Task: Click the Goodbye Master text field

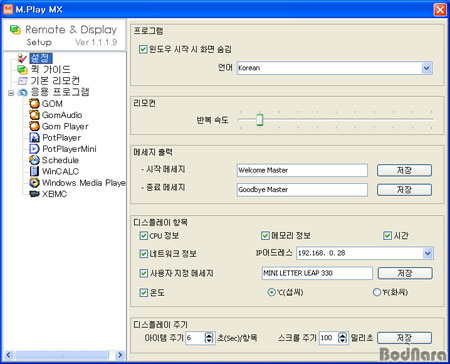Action: coord(302,190)
